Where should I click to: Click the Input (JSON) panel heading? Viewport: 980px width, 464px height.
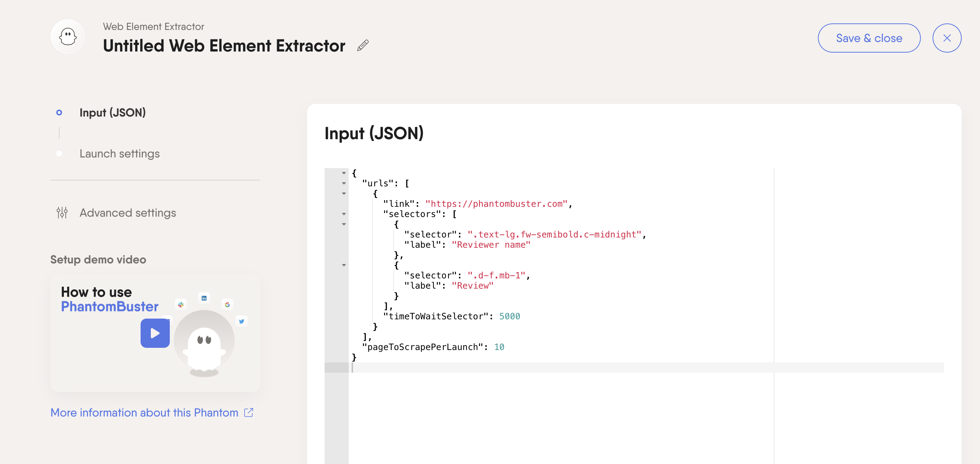pos(374,134)
